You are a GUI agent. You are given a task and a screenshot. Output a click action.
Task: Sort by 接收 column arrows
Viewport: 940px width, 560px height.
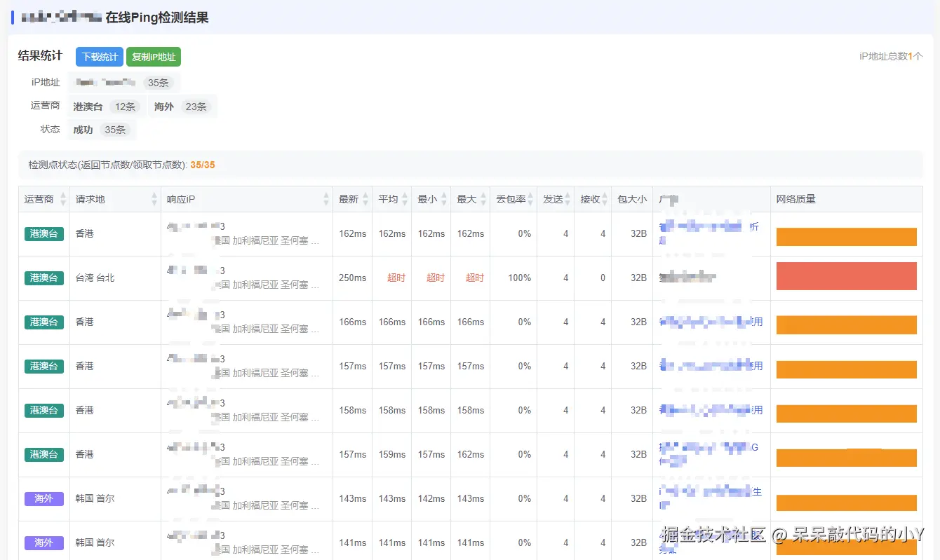tap(605, 199)
